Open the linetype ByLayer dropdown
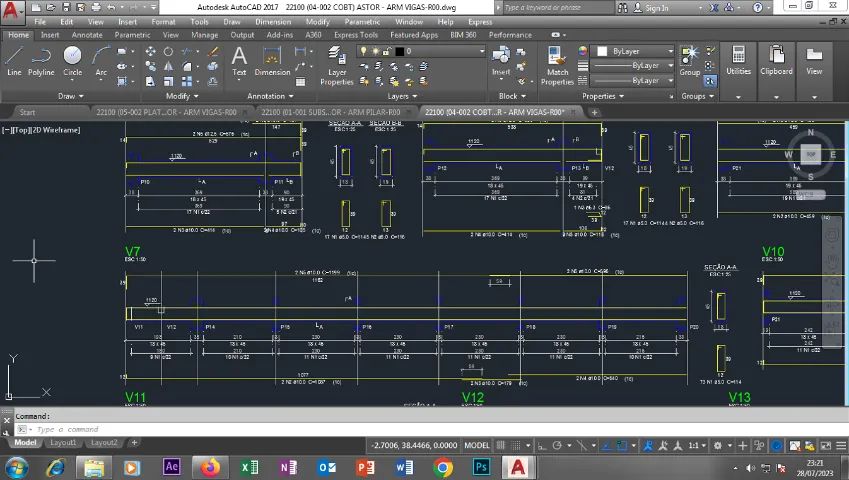849x480 pixels. (x=632, y=81)
